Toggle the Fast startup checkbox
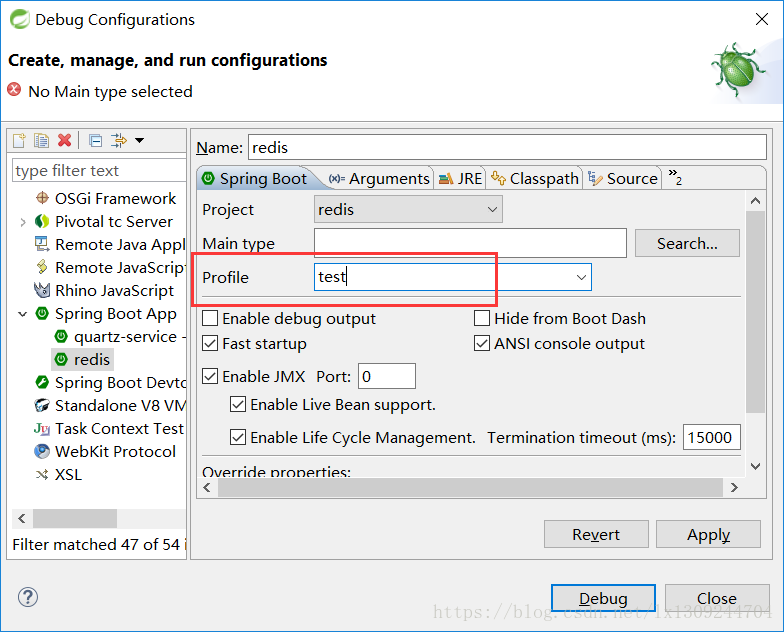Image resolution: width=784 pixels, height=632 pixels. tap(210, 344)
